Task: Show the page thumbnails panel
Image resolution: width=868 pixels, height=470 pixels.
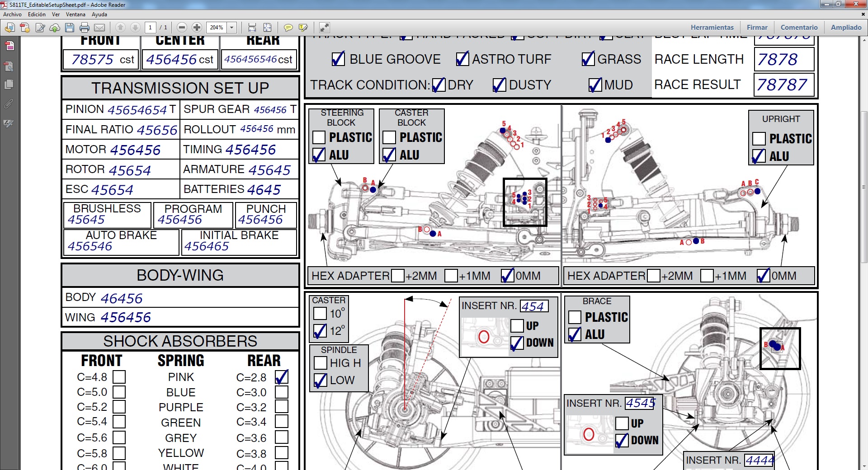Action: click(9, 85)
